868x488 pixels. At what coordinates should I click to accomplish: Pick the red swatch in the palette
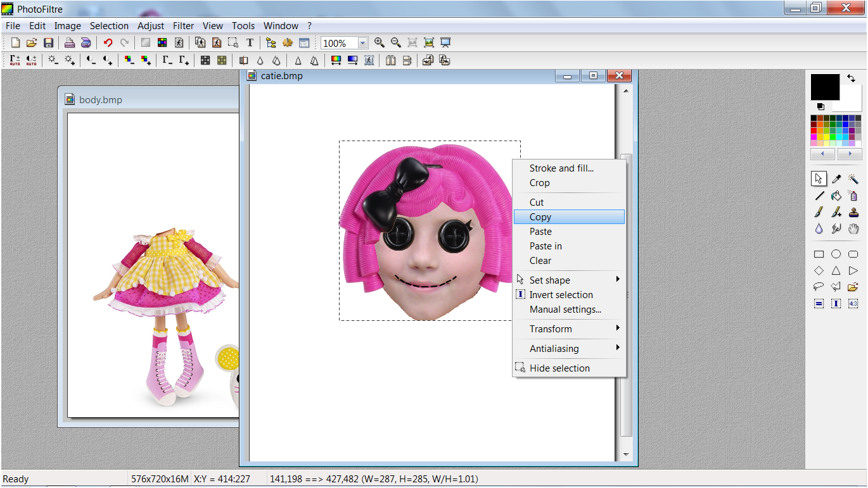click(x=814, y=130)
